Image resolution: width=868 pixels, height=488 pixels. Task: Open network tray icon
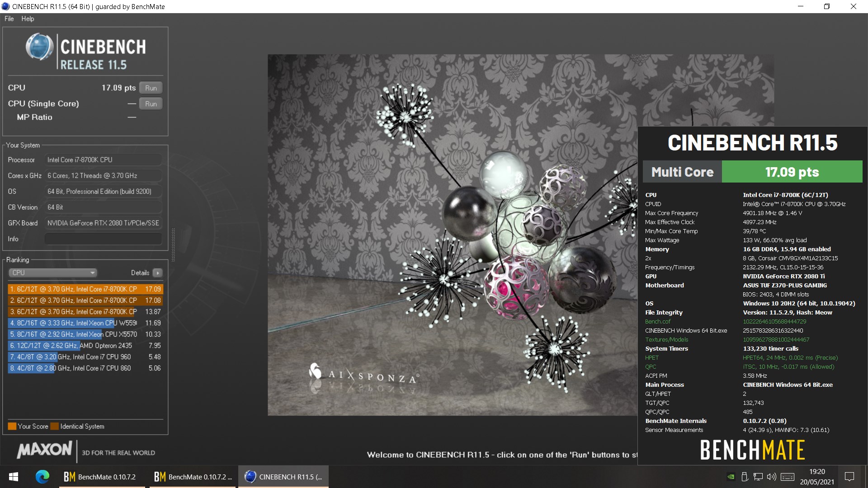[x=758, y=477]
